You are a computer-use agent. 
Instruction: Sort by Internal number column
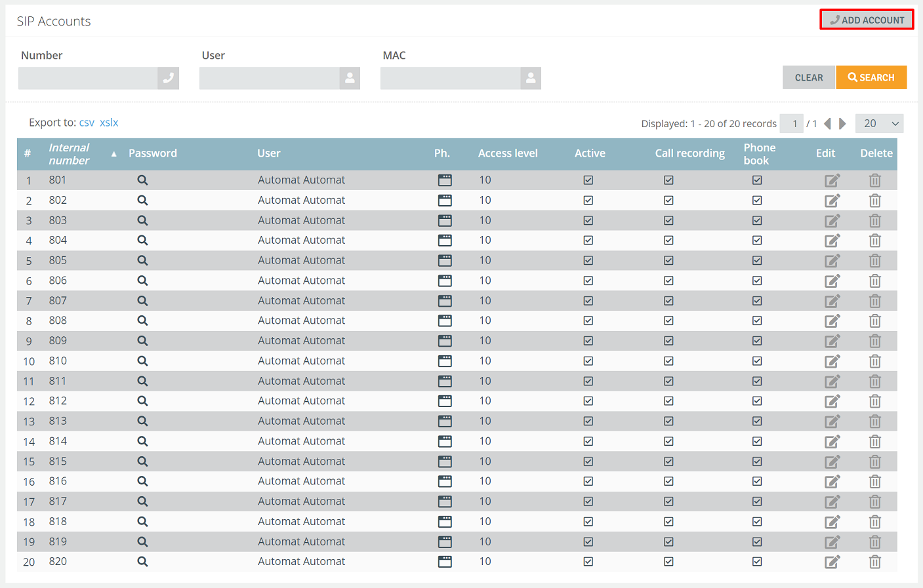coord(69,154)
